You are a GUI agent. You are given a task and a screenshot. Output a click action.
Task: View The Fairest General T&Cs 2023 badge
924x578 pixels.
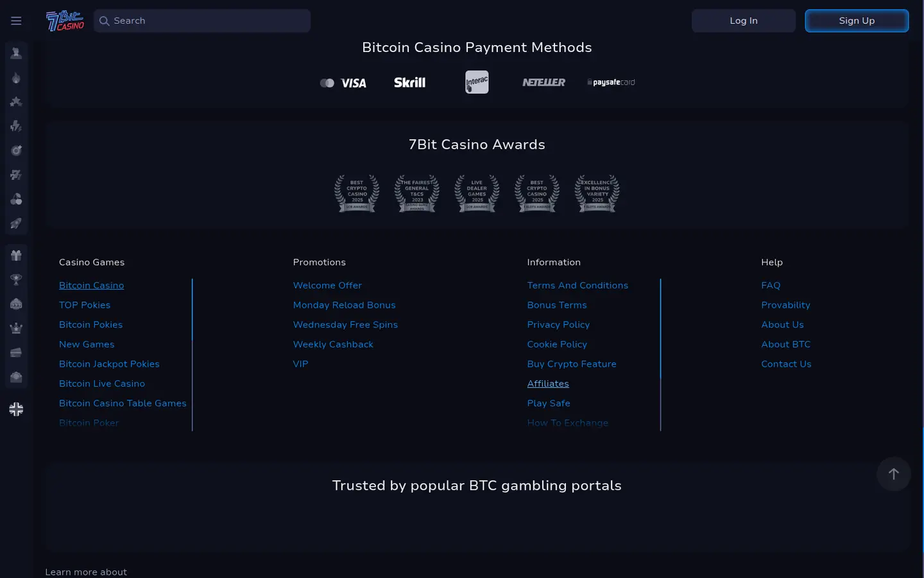point(417,193)
